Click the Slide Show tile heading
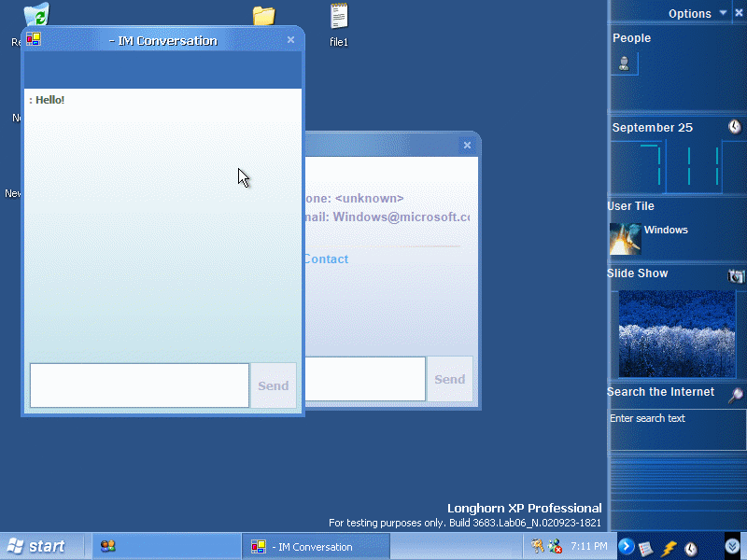747x560 pixels. point(637,273)
